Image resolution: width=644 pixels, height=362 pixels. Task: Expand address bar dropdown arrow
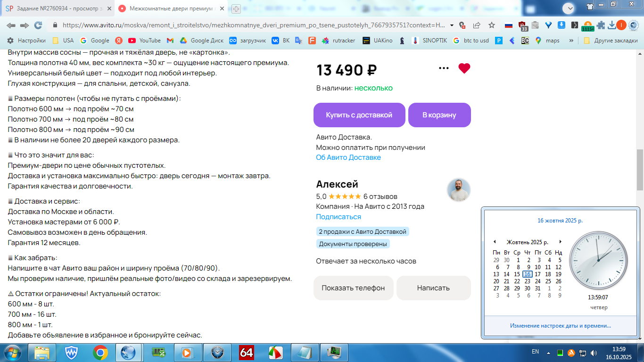coord(452,25)
